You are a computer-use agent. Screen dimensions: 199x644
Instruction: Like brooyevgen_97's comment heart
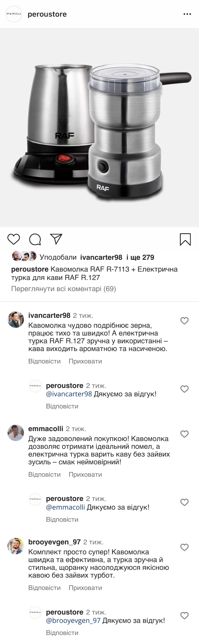point(184,547)
